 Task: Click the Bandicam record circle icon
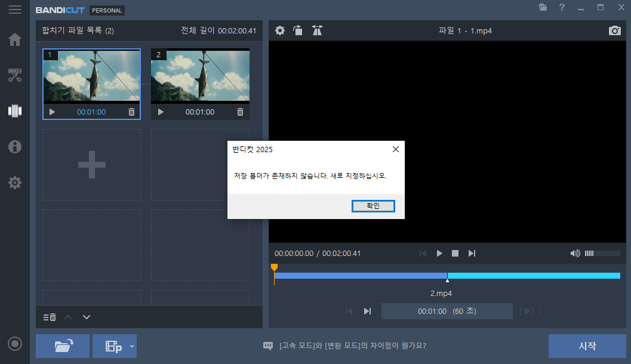point(15,344)
